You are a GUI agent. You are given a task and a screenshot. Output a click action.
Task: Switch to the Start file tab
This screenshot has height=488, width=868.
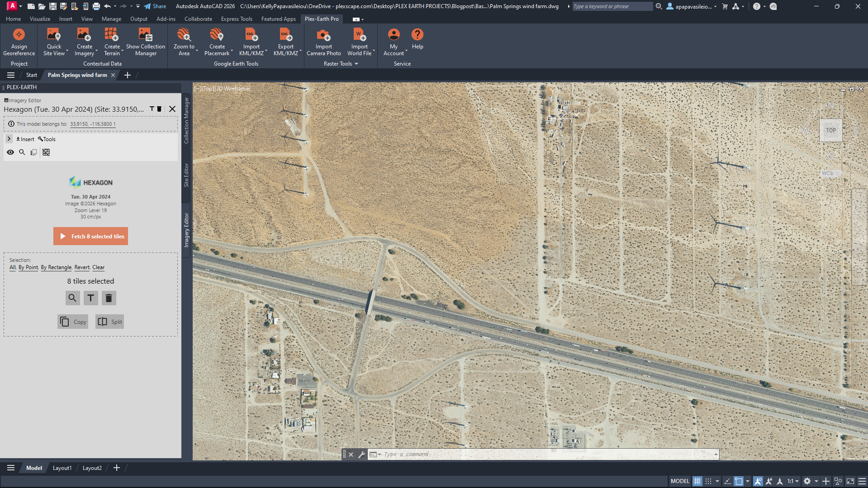coord(31,75)
